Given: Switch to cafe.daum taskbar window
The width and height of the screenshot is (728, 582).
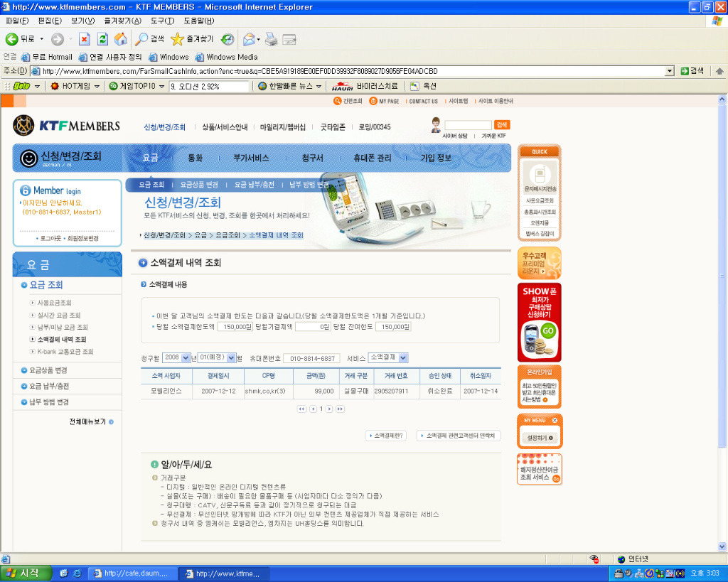Looking at the screenshot, I should click(x=133, y=573).
